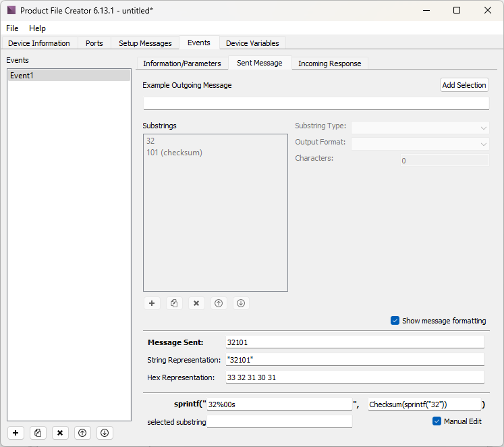This screenshot has height=447, width=504.
Task: Select Event1 in the Events list
Action: (69, 76)
